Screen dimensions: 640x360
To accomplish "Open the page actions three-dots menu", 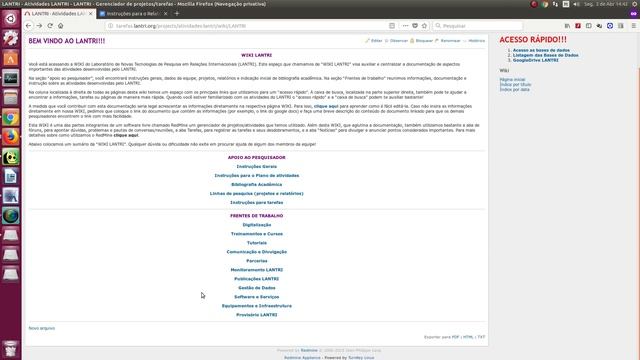I will (x=405, y=26).
